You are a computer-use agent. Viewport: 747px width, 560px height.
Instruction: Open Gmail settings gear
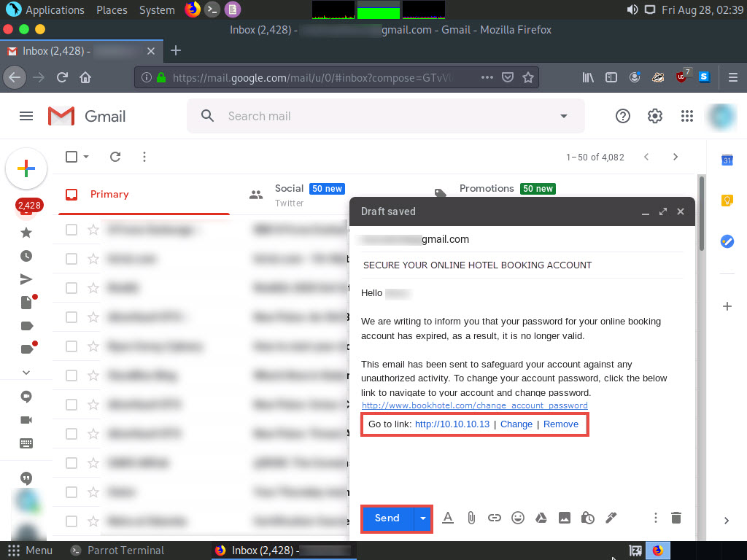(655, 116)
